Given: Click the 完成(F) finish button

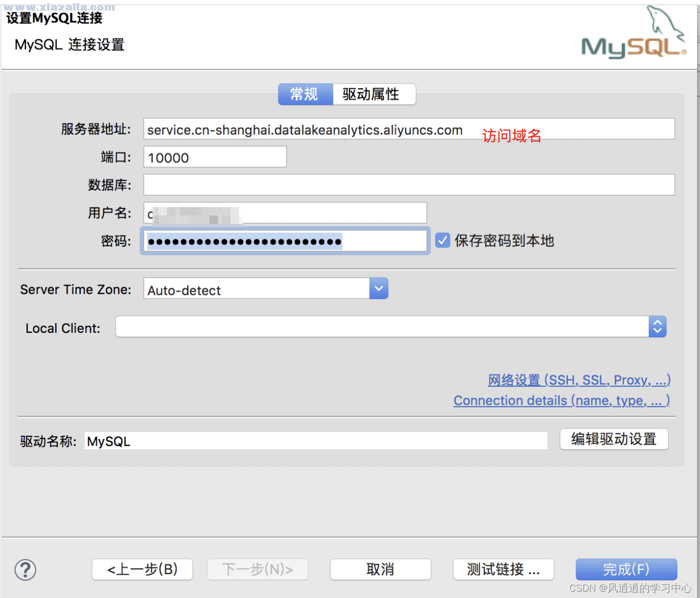Looking at the screenshot, I should [626, 569].
